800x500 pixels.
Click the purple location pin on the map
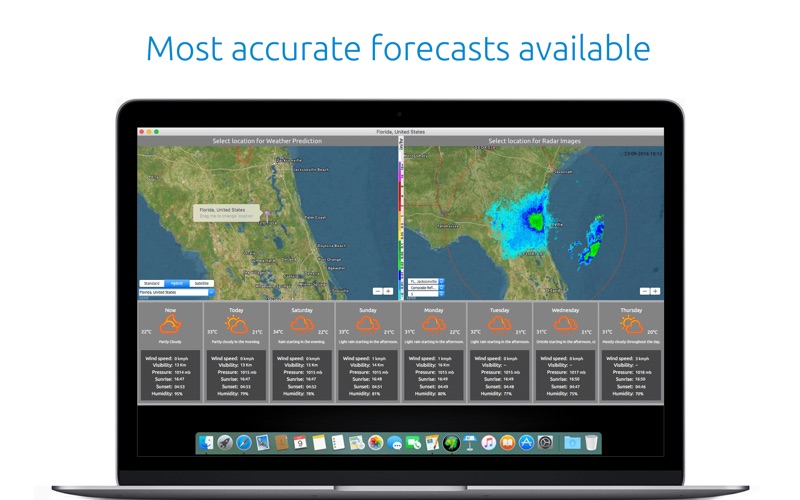coord(266,215)
